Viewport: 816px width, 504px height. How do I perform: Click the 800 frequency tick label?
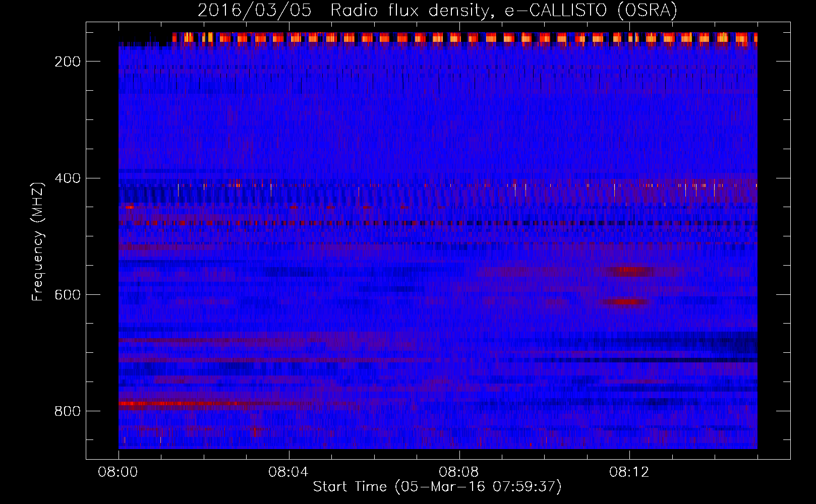pos(68,411)
